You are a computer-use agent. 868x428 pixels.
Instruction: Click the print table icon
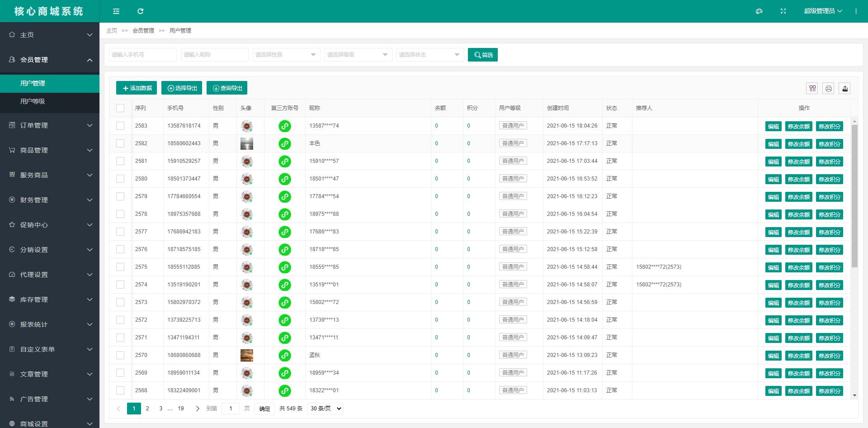828,88
